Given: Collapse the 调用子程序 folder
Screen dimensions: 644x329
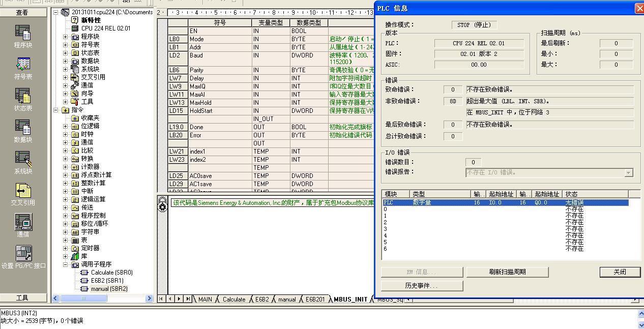Looking at the screenshot, I should (65, 264).
